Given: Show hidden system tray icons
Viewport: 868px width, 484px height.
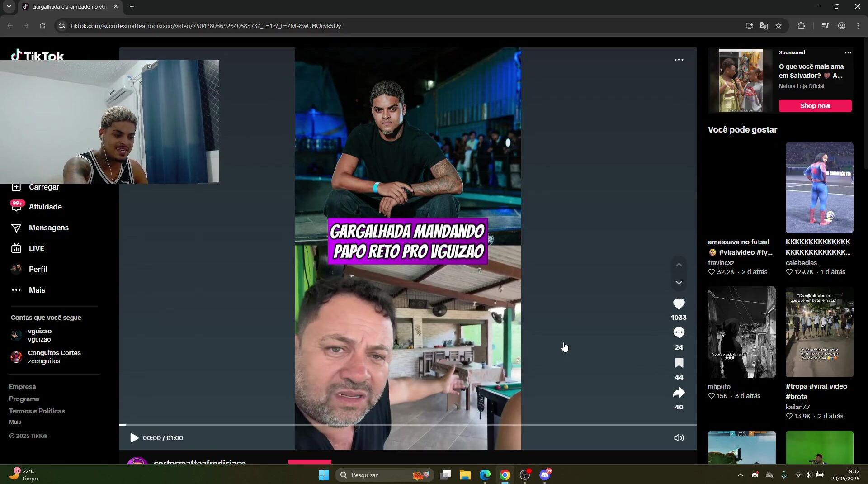Looking at the screenshot, I should click(740, 475).
